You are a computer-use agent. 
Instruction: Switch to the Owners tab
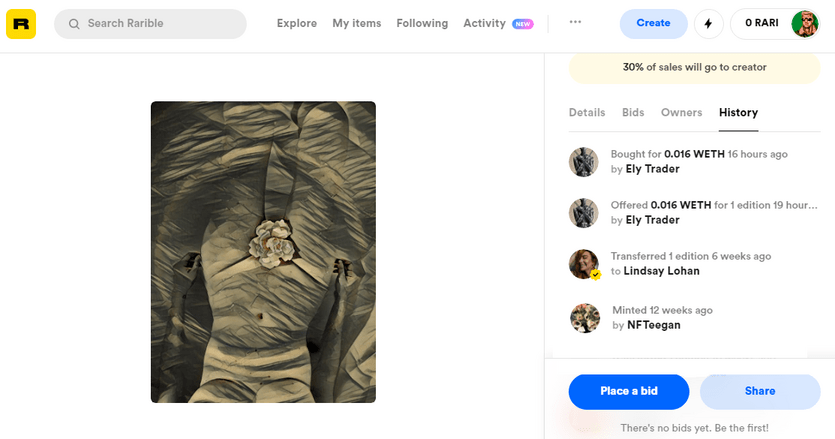pos(682,112)
